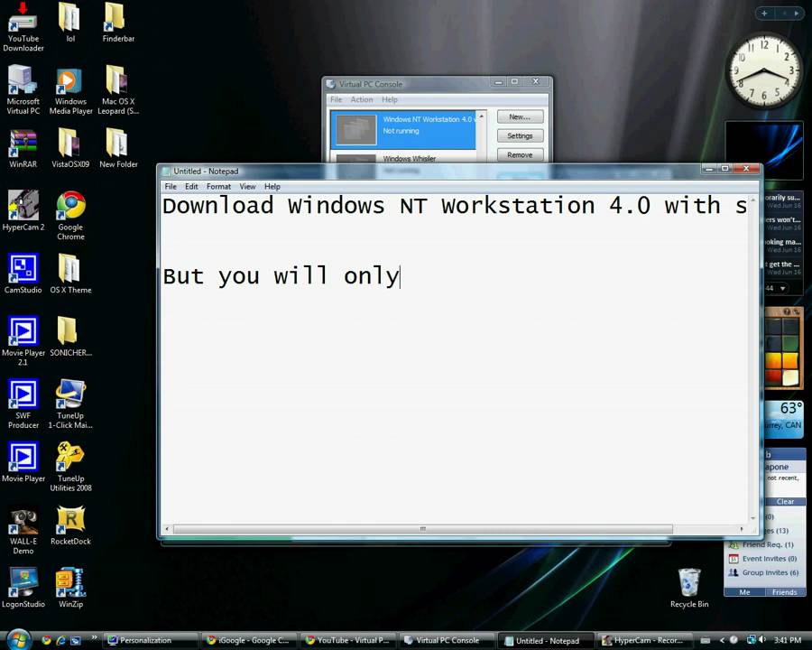Open Action menu in Virtual PC Console
The width and height of the screenshot is (812, 650).
click(362, 99)
